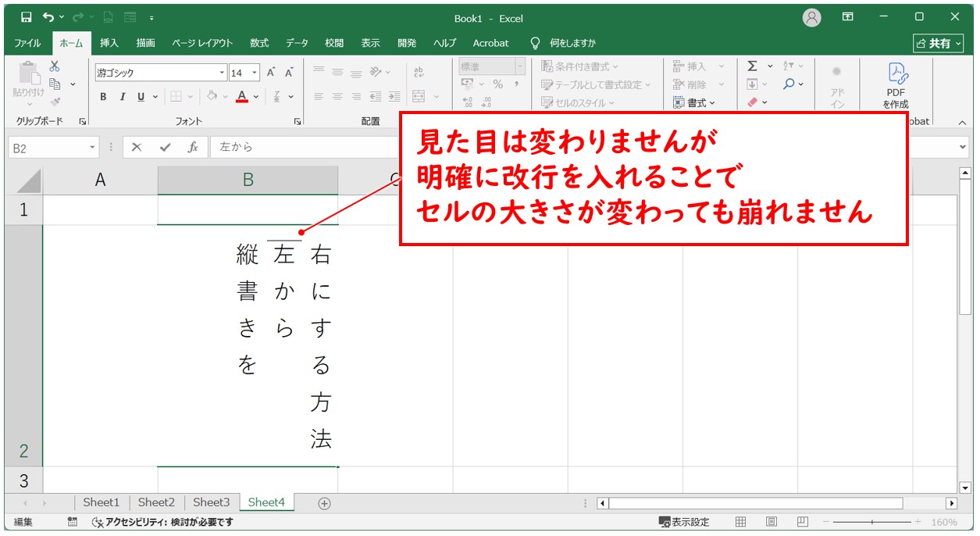This screenshot has width=980, height=536.
Task: Click the Save icon in title bar
Action: click(x=26, y=17)
